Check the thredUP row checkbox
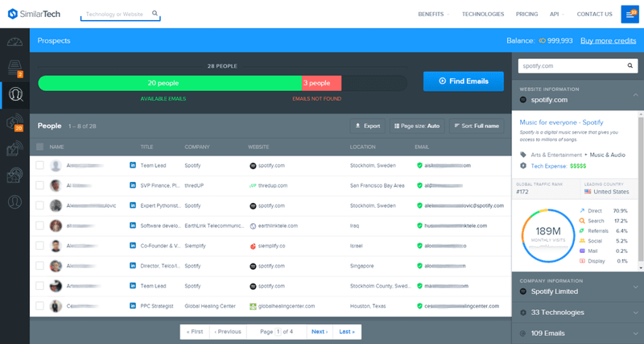The width and height of the screenshot is (644, 344). pos(39,185)
